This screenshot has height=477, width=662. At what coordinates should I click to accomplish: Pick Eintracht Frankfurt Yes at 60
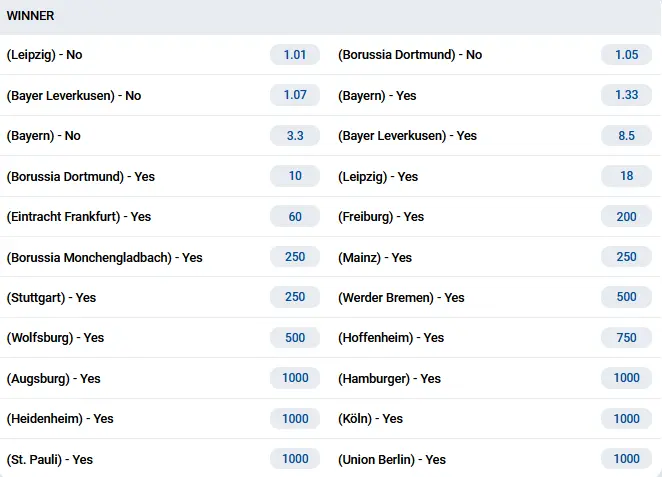(x=295, y=216)
